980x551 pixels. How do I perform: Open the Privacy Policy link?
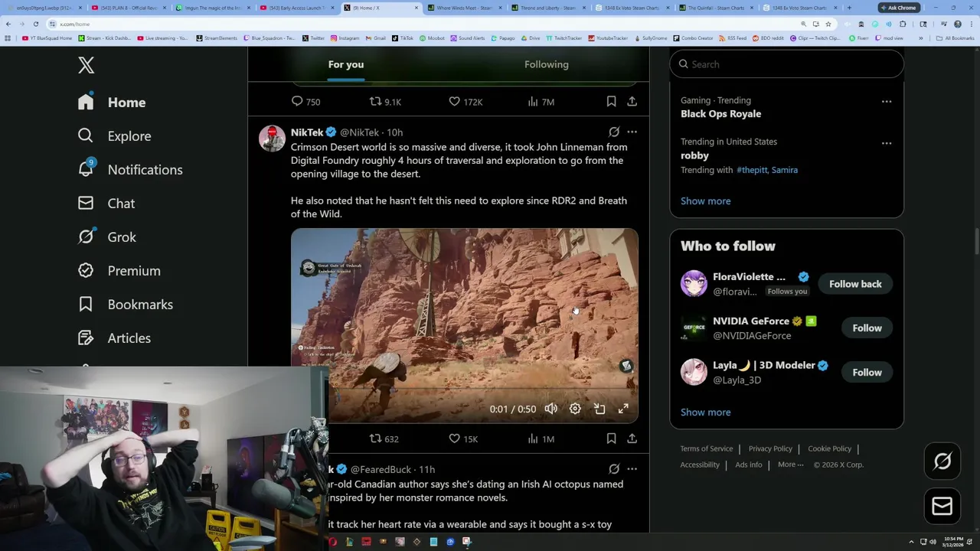click(x=770, y=448)
